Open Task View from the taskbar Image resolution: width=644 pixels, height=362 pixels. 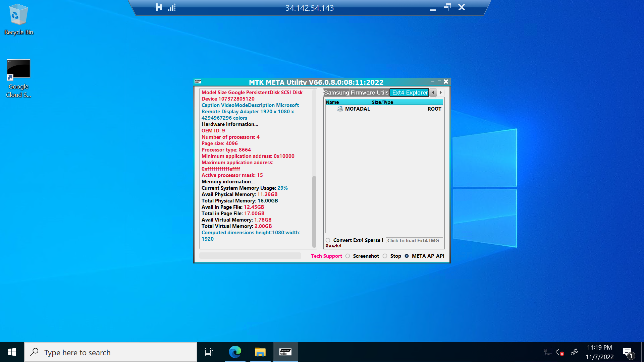point(209,352)
